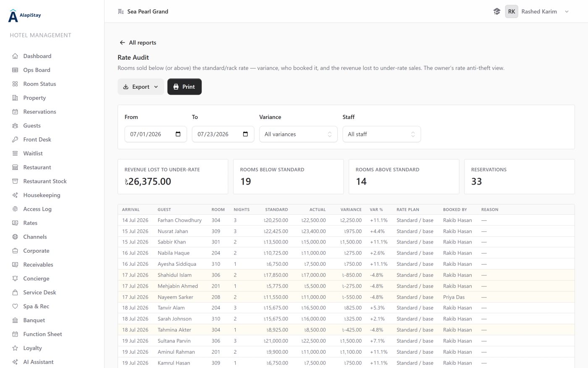Open the All staff dropdown
588x368 pixels.
point(381,134)
